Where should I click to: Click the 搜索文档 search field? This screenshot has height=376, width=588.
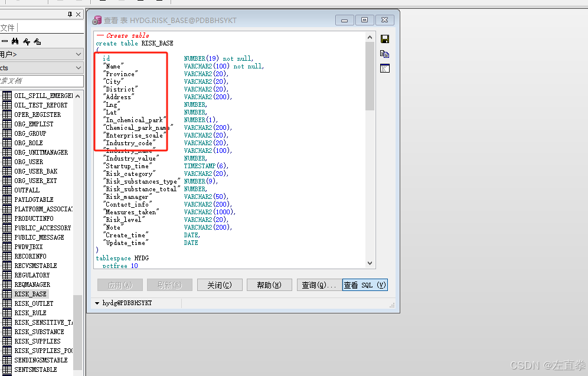(x=41, y=81)
